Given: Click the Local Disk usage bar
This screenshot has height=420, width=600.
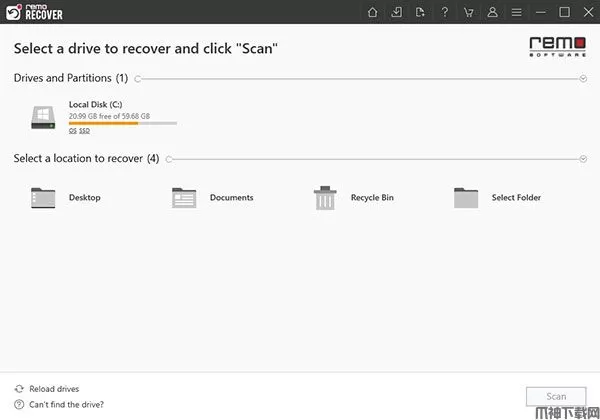Looking at the screenshot, I should (122, 124).
